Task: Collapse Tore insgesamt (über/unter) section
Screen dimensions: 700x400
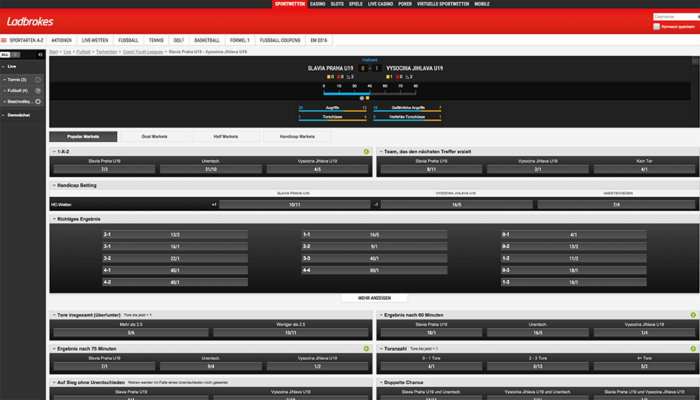Action: click(54, 315)
